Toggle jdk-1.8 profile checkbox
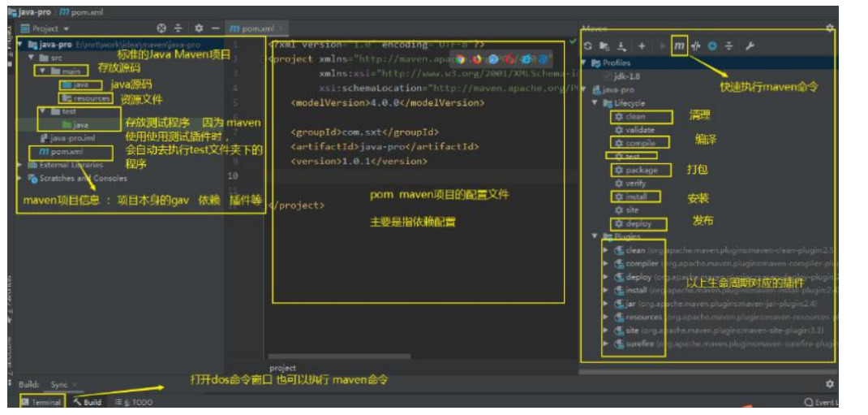868x415 pixels. click(x=608, y=76)
